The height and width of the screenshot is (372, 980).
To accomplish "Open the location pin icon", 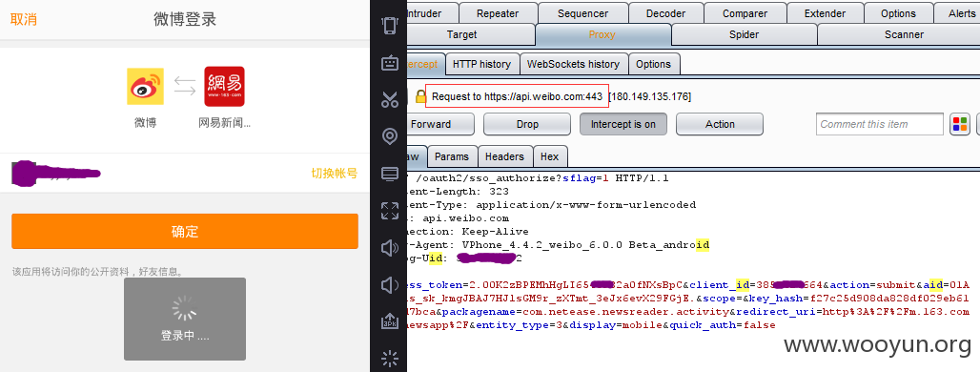I will point(389,136).
